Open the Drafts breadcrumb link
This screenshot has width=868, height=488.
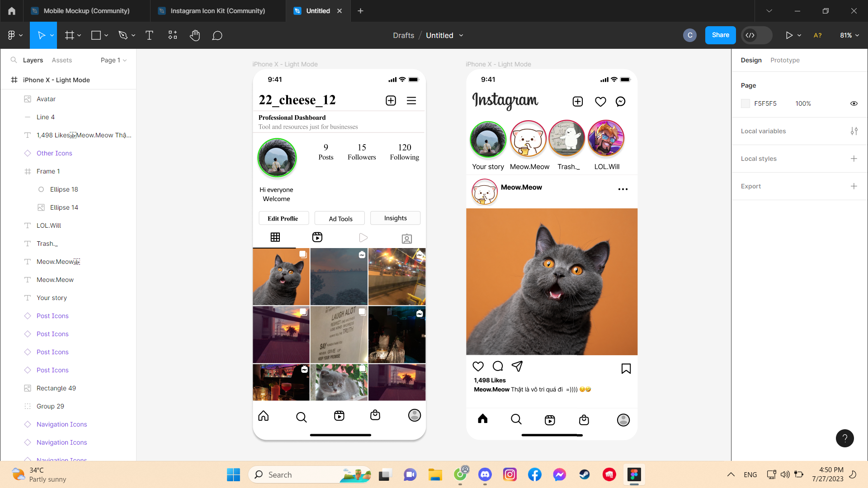(x=403, y=35)
